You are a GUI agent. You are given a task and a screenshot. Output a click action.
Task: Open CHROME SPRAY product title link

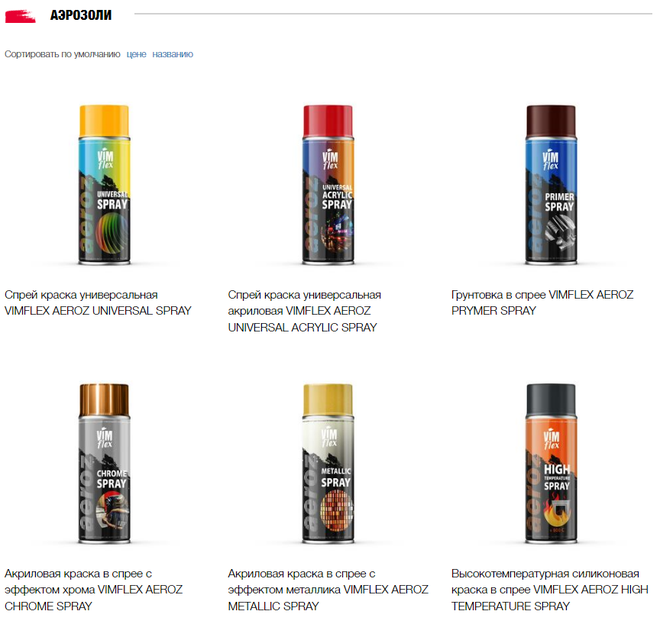tap(93, 590)
